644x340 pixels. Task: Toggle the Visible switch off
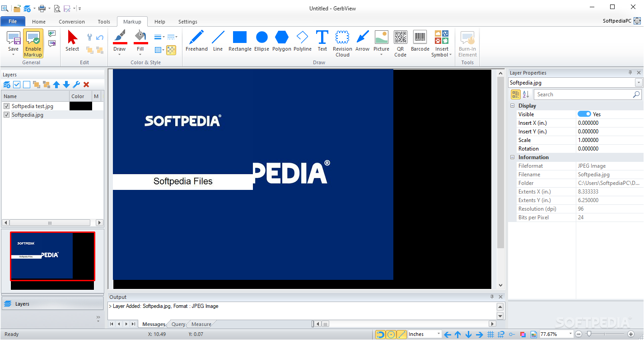click(584, 114)
